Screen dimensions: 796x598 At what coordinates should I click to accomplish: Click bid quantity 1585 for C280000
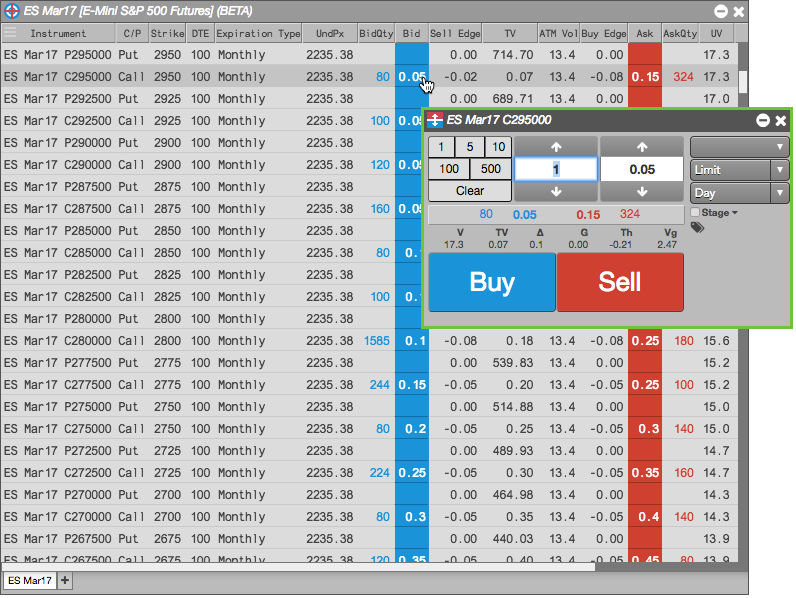point(377,341)
